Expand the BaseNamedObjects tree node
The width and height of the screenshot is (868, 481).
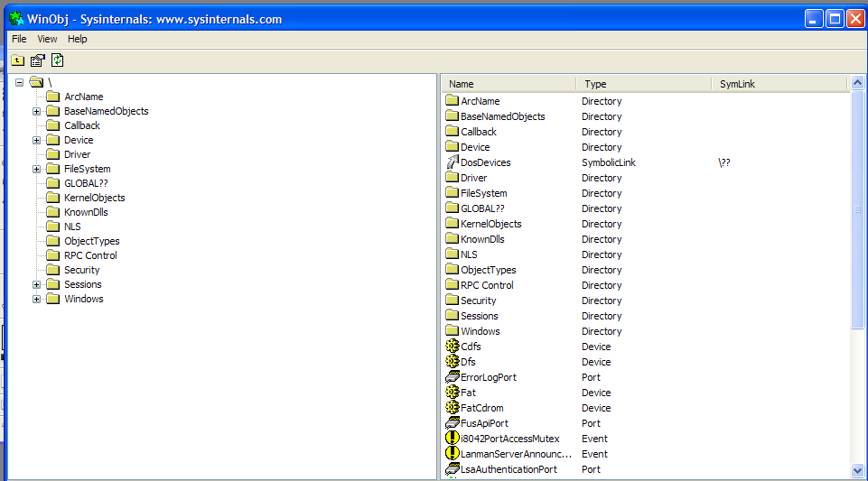point(36,111)
